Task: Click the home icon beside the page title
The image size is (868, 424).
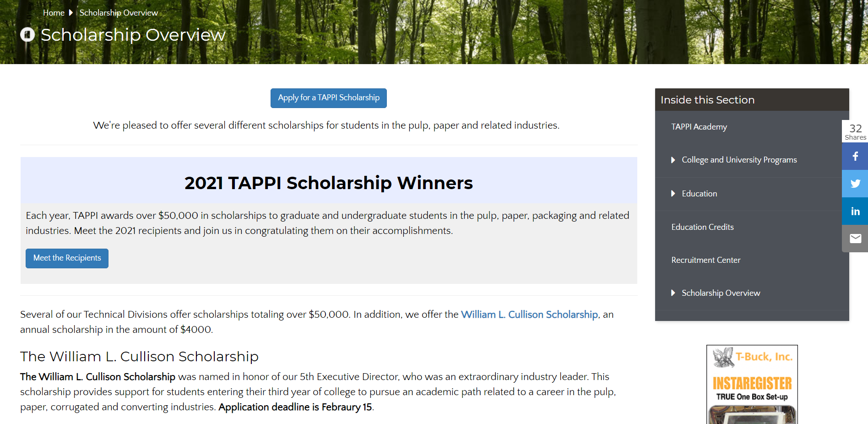Action: tap(27, 34)
